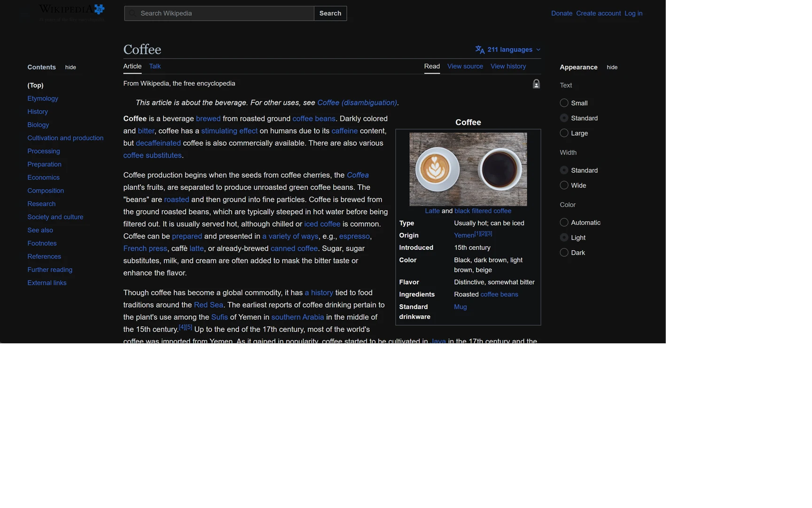Go to Biology section in contents

click(38, 125)
